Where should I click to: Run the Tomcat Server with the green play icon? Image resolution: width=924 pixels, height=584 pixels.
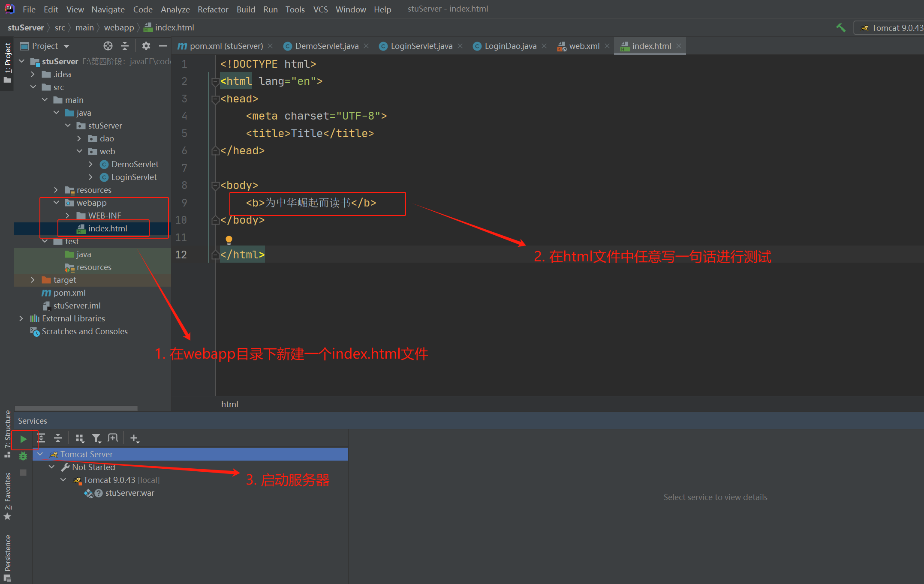point(23,440)
